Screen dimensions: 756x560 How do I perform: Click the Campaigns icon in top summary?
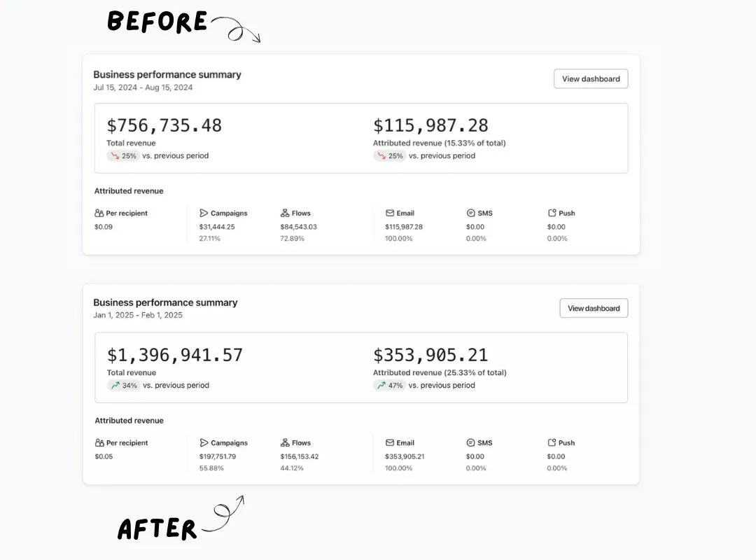pyautogui.click(x=204, y=213)
